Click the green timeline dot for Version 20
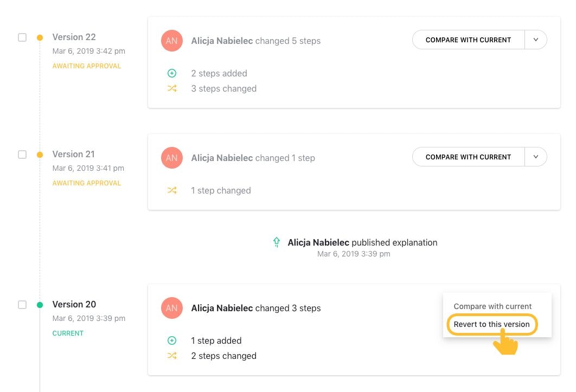Screen dimensions: 576x392 coord(40,305)
